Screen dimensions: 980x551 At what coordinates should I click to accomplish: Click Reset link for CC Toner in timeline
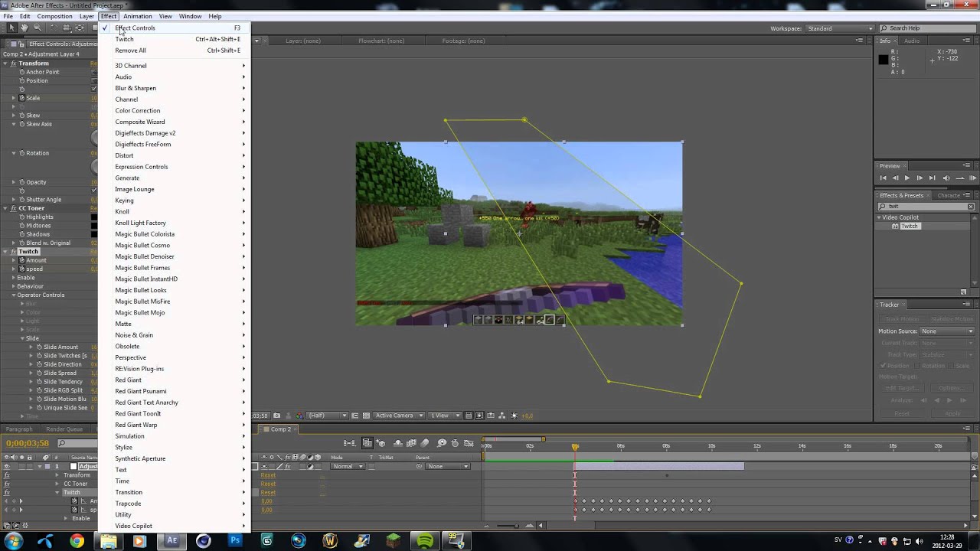point(268,484)
